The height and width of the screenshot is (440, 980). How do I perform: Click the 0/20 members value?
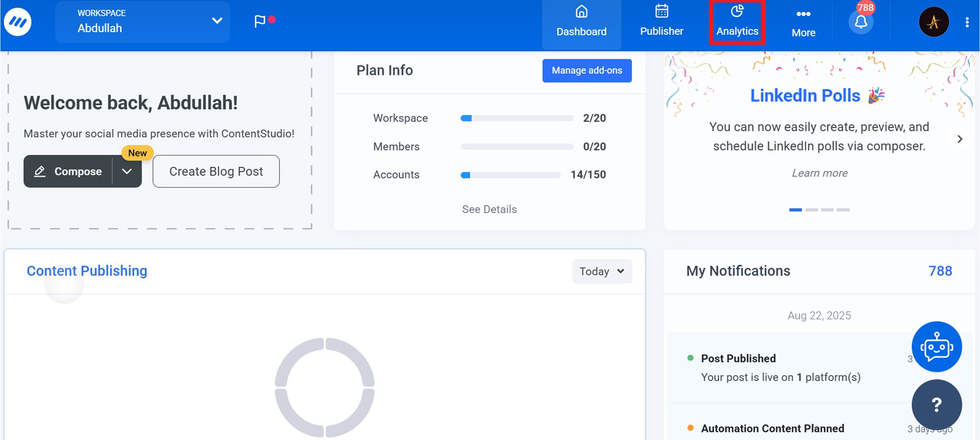point(594,147)
